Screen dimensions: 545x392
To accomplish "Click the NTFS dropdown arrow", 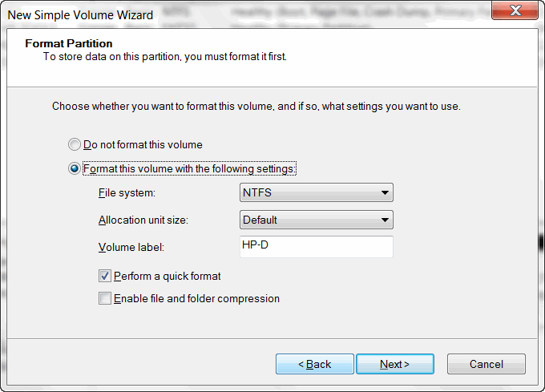I will coord(385,192).
